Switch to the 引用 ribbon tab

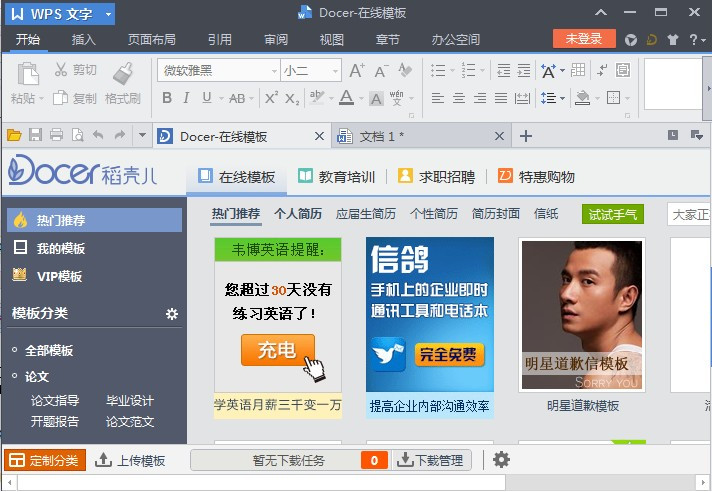click(x=220, y=39)
